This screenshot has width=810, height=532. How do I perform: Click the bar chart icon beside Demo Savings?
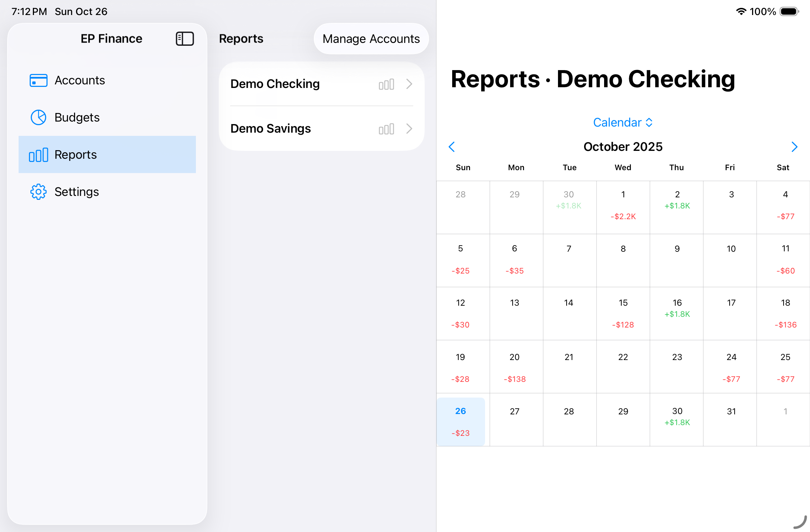pos(386,129)
